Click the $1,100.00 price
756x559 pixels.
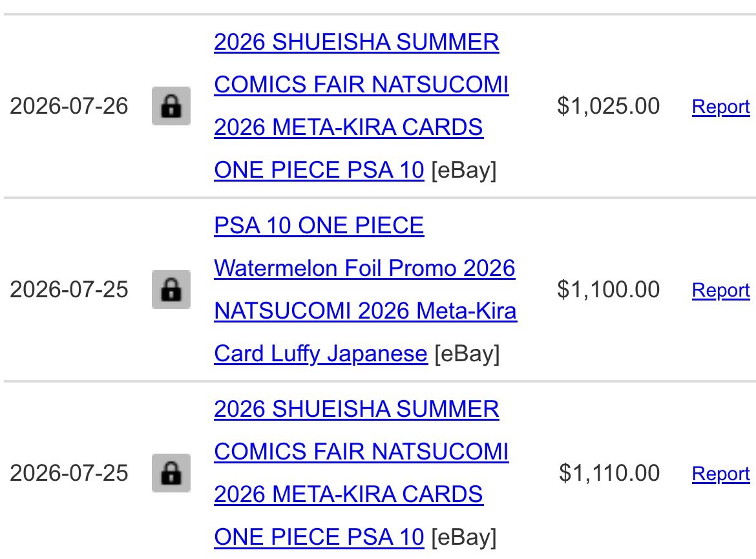click(609, 290)
